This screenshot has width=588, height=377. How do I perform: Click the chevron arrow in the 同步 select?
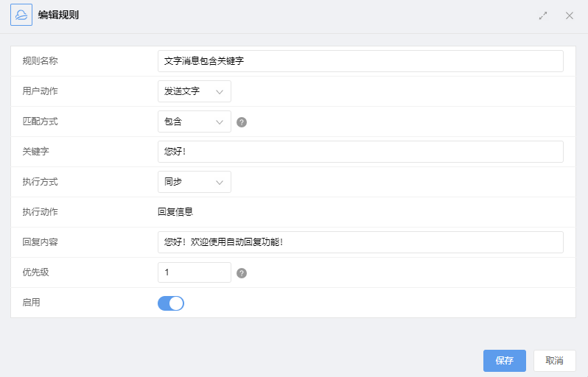tap(220, 183)
